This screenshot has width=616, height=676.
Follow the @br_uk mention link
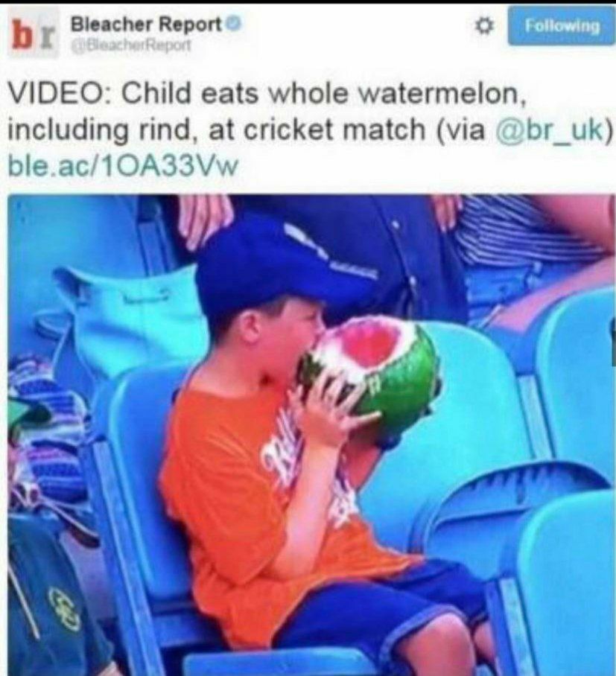point(555,130)
